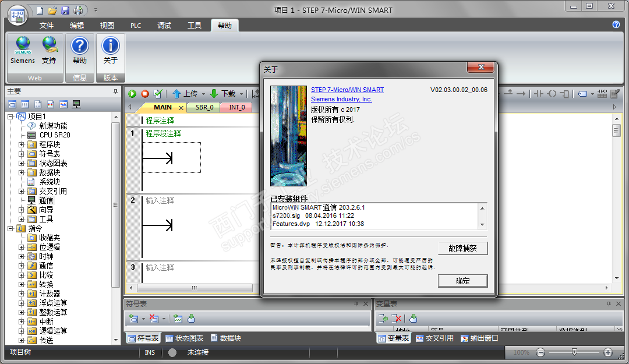
Task: Open the 下载 dropdown arrow
Action: 242,94
